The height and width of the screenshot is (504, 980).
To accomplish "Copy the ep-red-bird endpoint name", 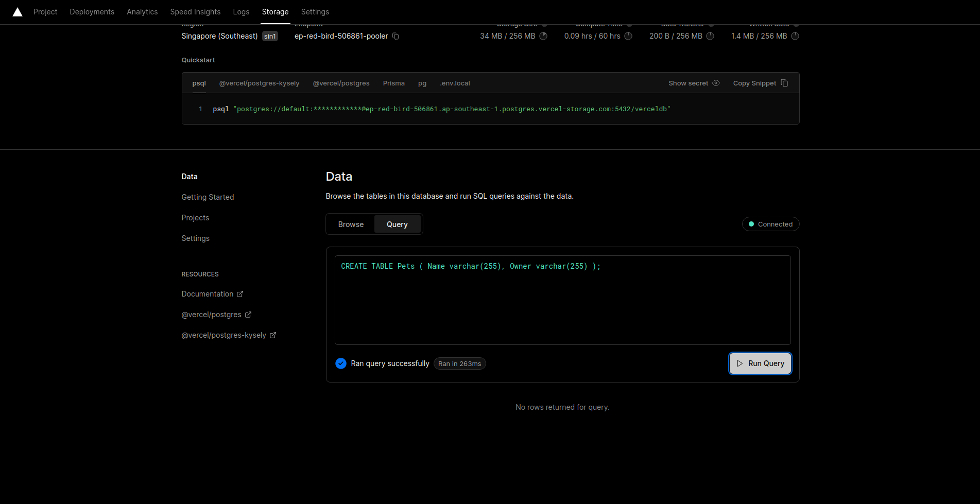I will point(396,36).
